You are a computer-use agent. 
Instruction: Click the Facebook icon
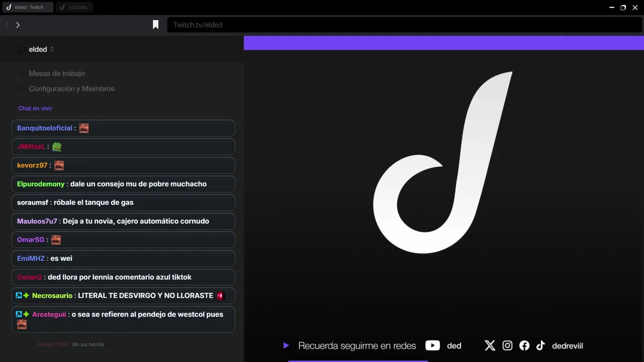[524, 345]
